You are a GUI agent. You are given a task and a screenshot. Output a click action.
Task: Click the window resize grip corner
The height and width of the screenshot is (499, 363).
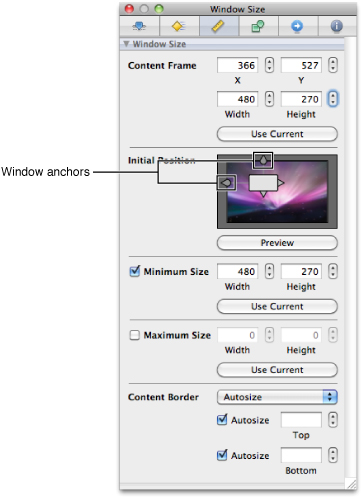point(351,484)
